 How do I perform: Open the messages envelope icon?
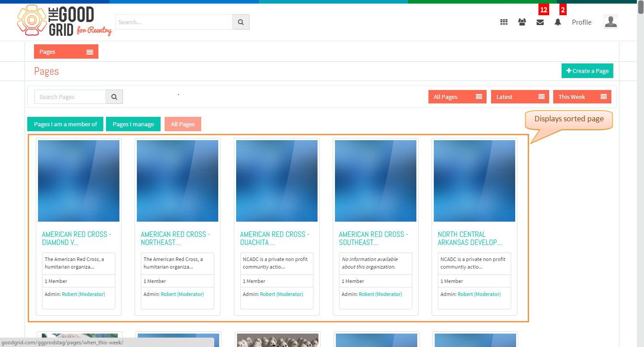click(x=540, y=22)
